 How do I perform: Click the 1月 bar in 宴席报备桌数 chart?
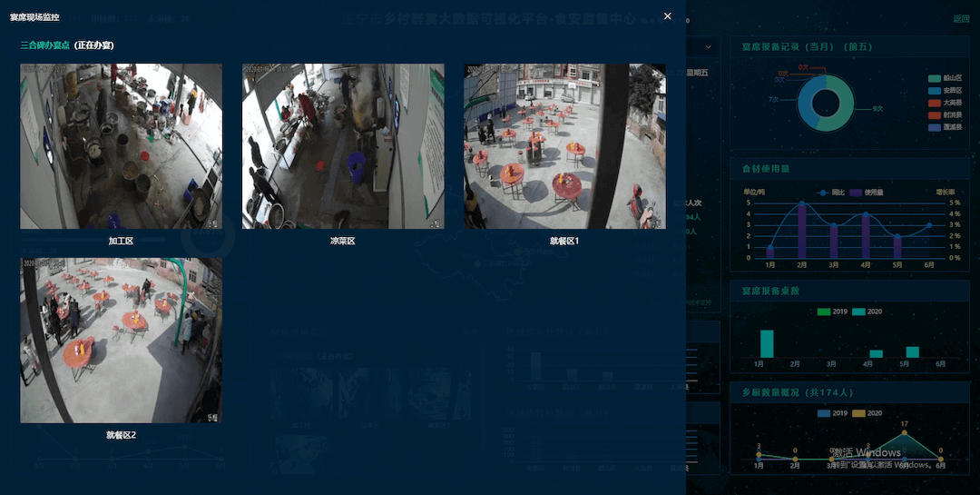(x=767, y=343)
